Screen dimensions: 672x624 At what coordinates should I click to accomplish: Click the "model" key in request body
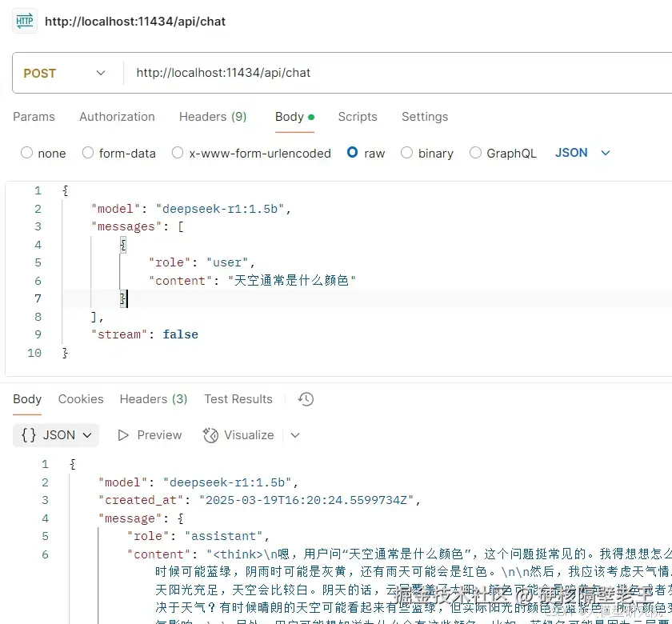click(x=115, y=209)
